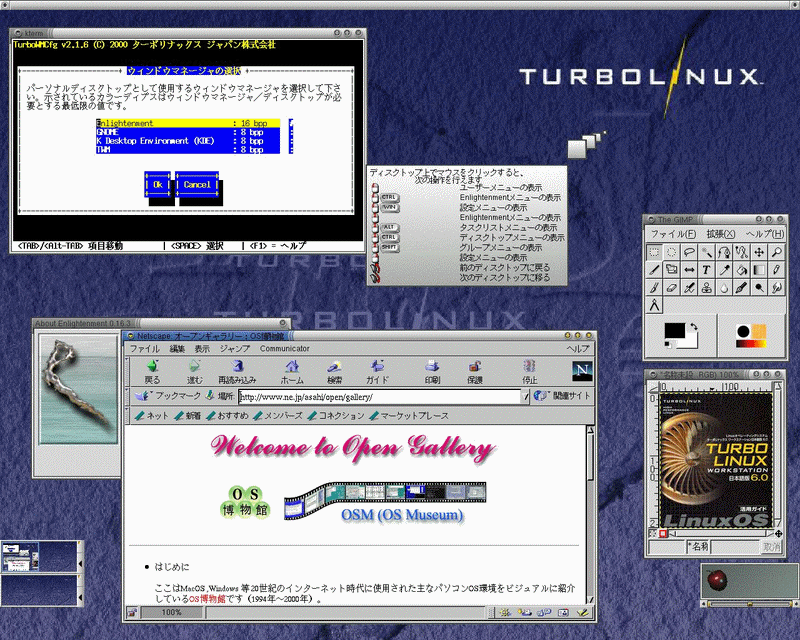This screenshot has height=640, width=800.
Task: Choose K Desktop Environment (KDE) entry
Action: 188,141
